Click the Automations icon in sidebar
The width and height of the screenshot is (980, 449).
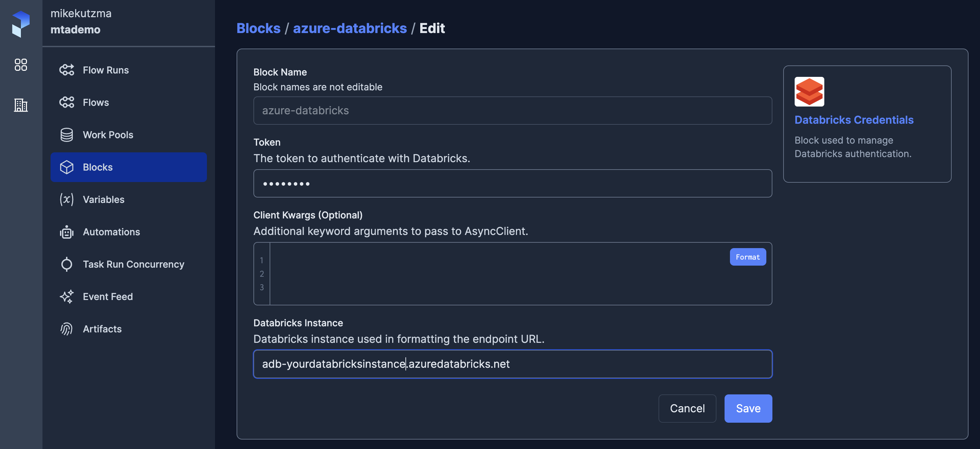tap(66, 232)
